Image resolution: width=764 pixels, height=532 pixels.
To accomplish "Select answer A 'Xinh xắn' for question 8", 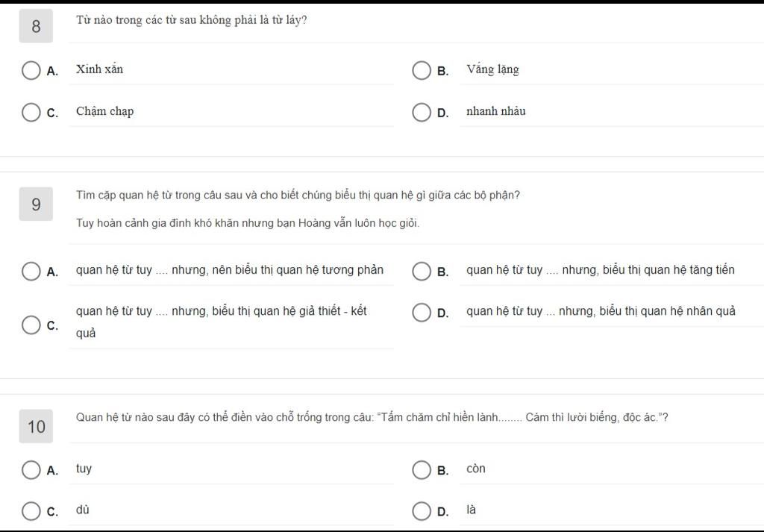I will pyautogui.click(x=31, y=70).
